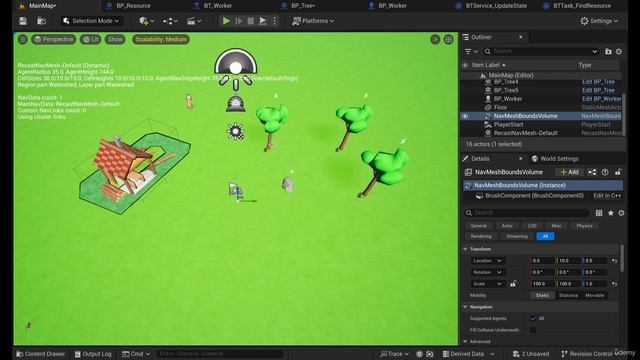Toggle visibility of NavMeshBoundsVolume with the eye icon
The image size is (640, 360).
click(x=465, y=116)
